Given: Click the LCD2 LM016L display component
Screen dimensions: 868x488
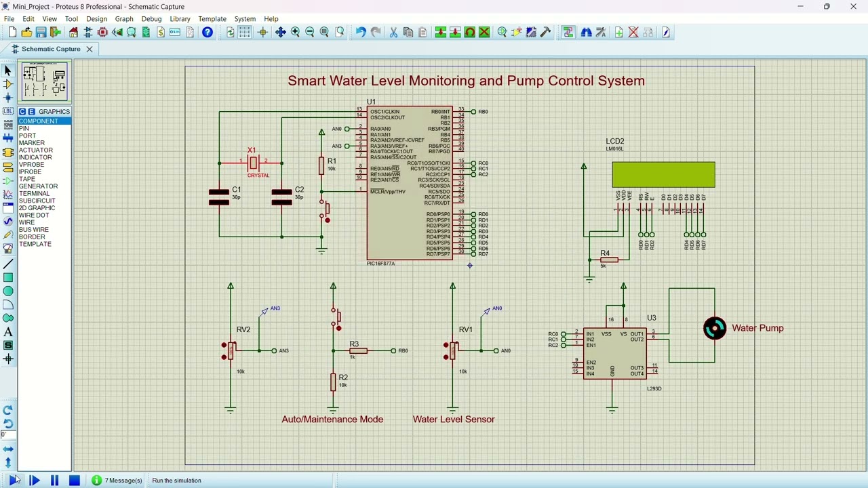Looking at the screenshot, I should pos(663,175).
